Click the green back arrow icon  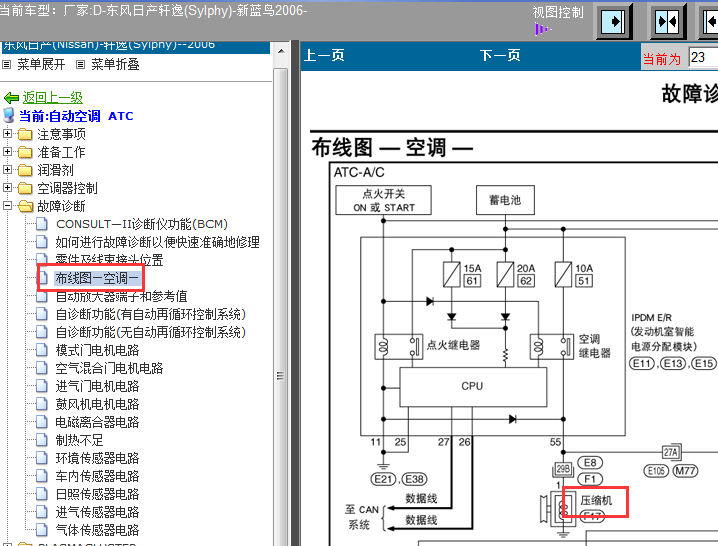11,98
